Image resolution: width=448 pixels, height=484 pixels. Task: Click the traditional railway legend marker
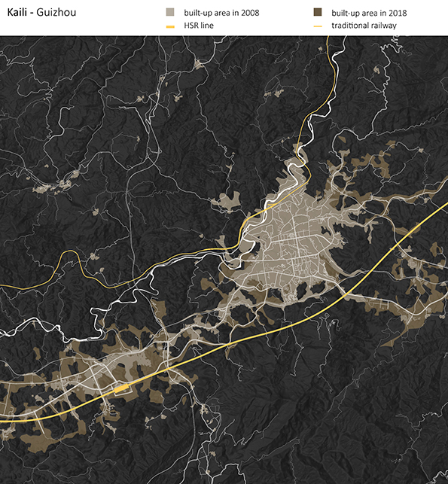(x=318, y=26)
